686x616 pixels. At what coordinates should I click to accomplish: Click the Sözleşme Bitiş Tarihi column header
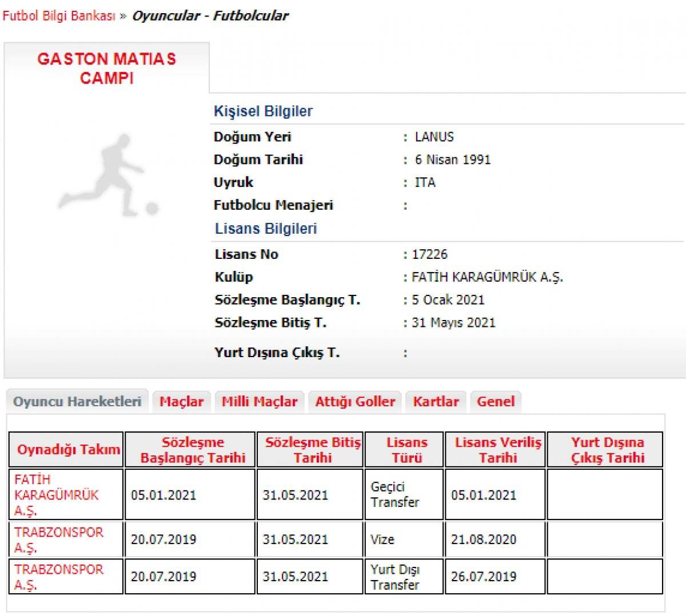tap(313, 450)
